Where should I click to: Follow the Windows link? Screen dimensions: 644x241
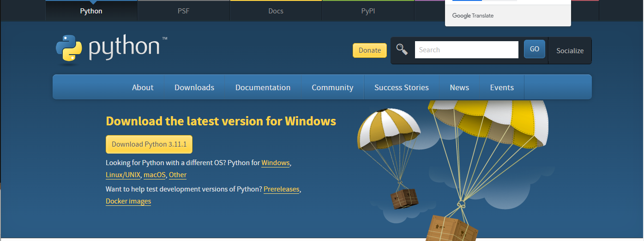(x=276, y=163)
